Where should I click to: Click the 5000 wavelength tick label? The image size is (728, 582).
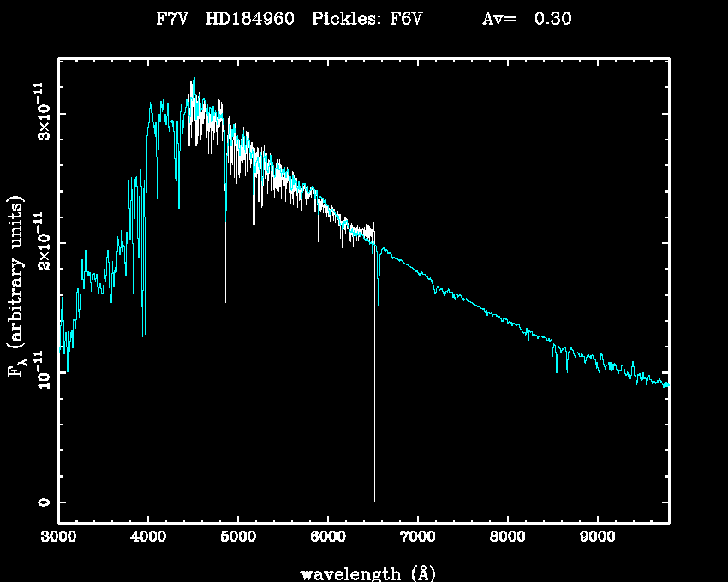point(238,537)
